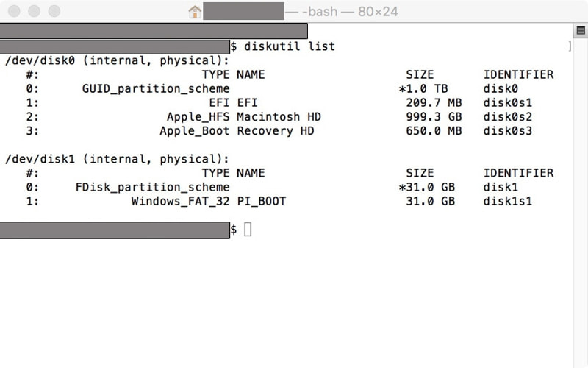The image size is (588, 368).
Task: Click the red close window button
Action: click(x=14, y=11)
